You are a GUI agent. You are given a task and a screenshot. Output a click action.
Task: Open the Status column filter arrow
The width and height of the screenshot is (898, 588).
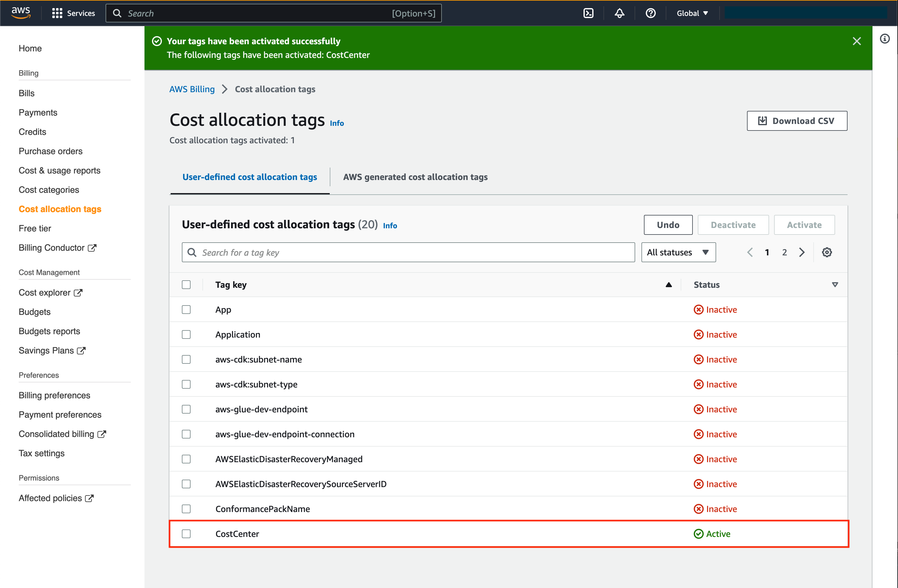(x=835, y=285)
